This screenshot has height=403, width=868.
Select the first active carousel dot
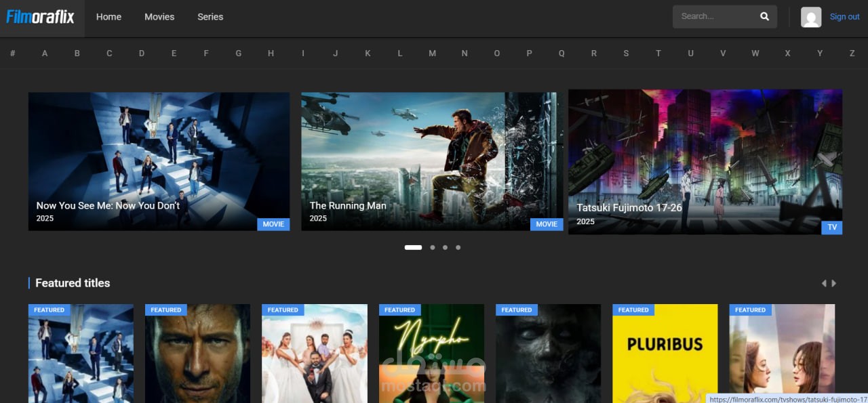point(413,247)
